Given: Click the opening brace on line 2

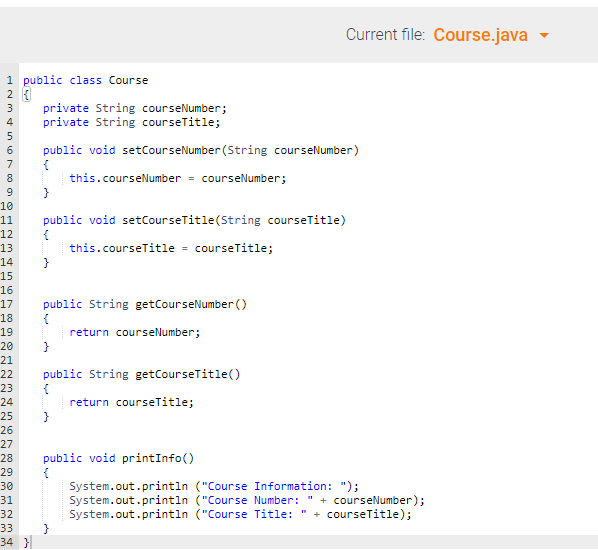Looking at the screenshot, I should [x=26, y=95].
